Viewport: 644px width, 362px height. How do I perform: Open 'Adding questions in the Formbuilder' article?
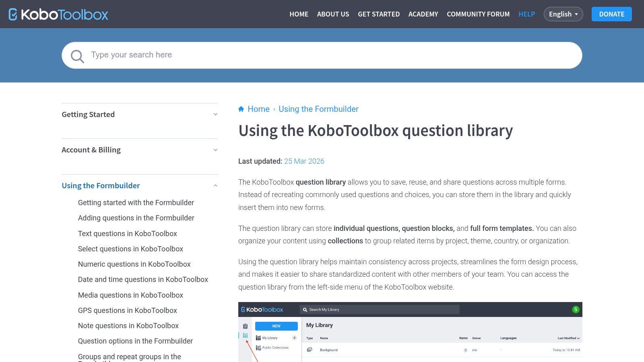tap(136, 218)
